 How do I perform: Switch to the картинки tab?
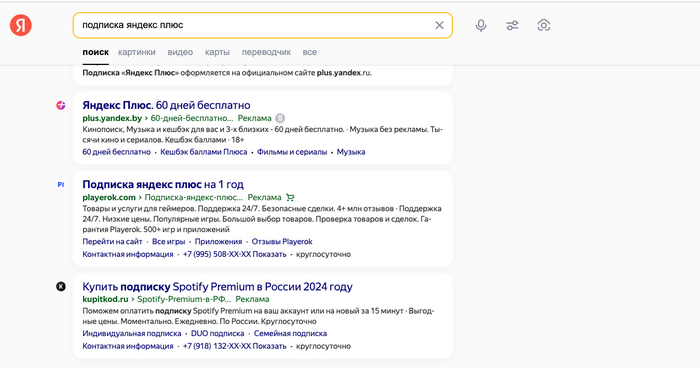137,52
